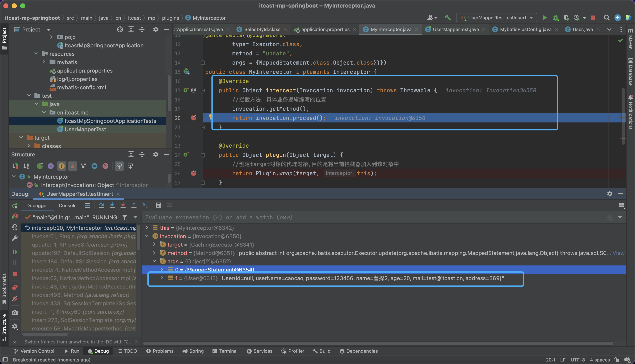The width and height of the screenshot is (635, 364).
Task: Click the Build project hammer icon
Action: [448, 18]
